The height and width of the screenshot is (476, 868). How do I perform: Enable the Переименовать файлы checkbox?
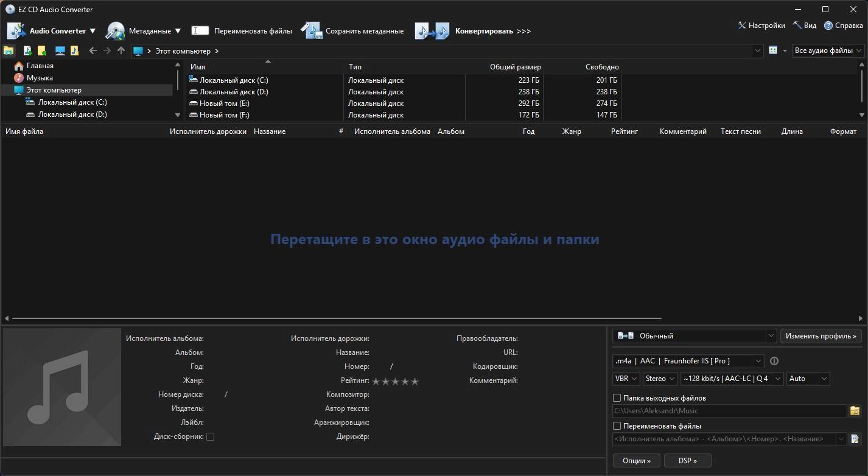click(617, 426)
